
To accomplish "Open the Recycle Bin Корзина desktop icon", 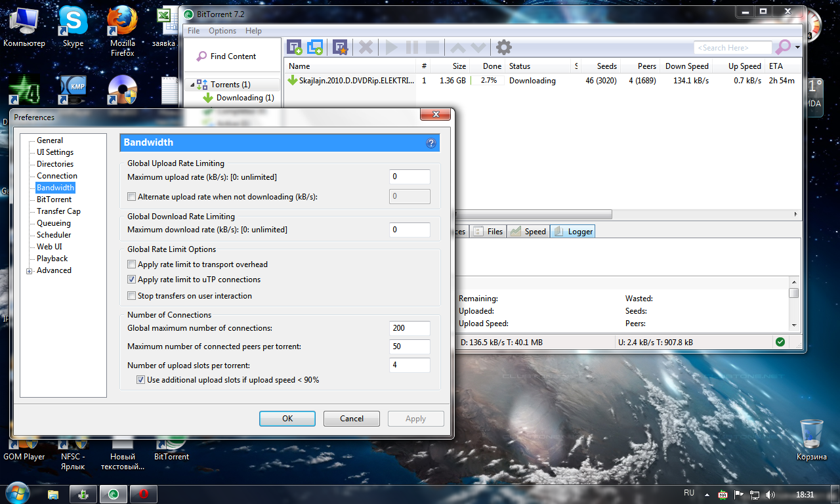I will point(812,440).
